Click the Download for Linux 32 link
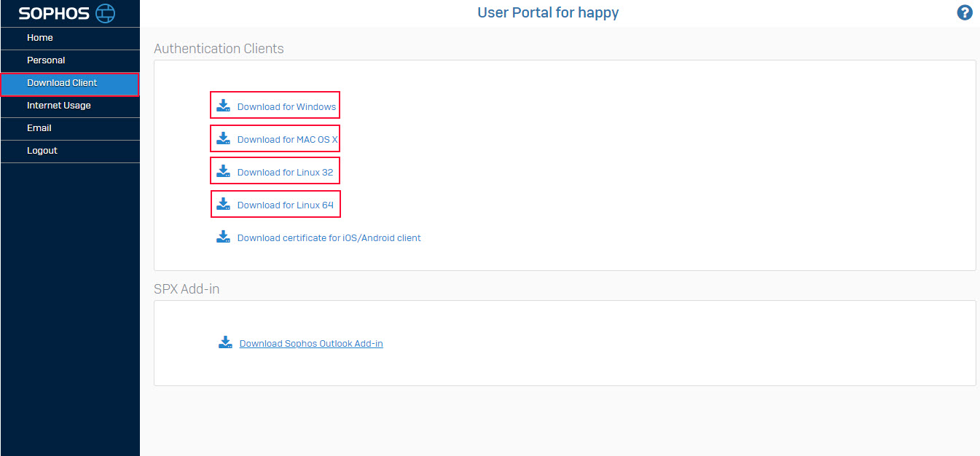Viewport: 980px width, 456px height. (286, 172)
